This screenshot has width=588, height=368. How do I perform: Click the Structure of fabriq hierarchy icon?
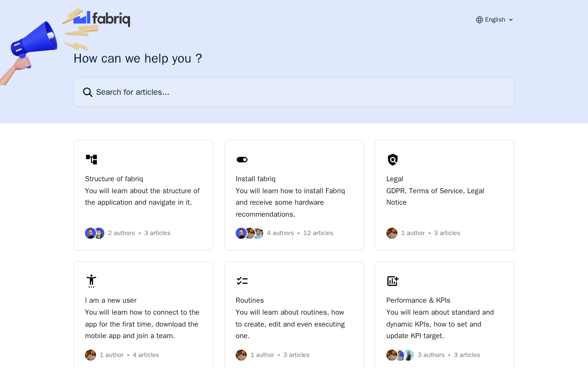[91, 160]
